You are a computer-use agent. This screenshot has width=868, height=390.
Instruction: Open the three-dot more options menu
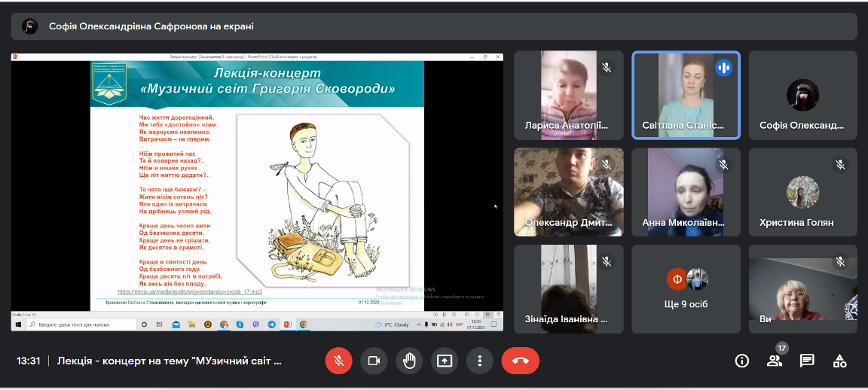point(479,361)
